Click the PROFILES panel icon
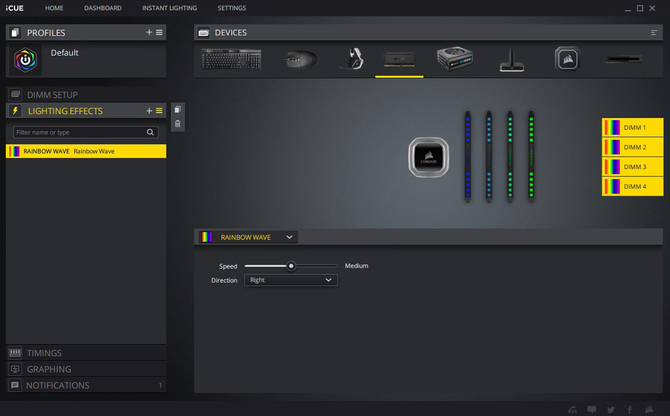Image resolution: width=670 pixels, height=416 pixels. pos(15,32)
